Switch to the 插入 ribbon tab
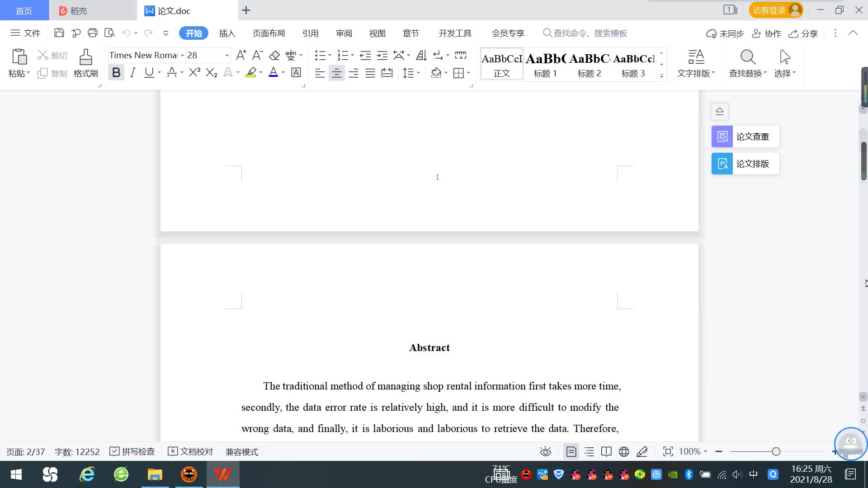868x488 pixels. (x=227, y=33)
